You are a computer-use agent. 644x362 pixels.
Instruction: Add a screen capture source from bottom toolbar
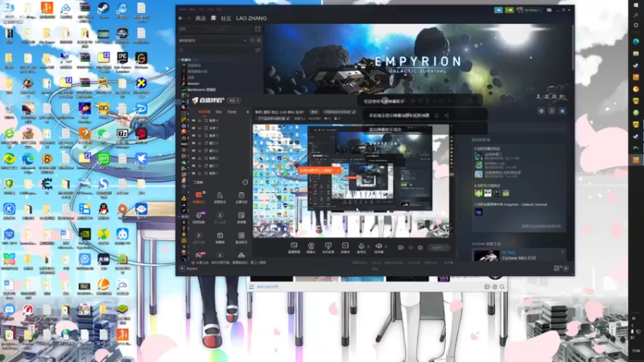[x=294, y=248]
